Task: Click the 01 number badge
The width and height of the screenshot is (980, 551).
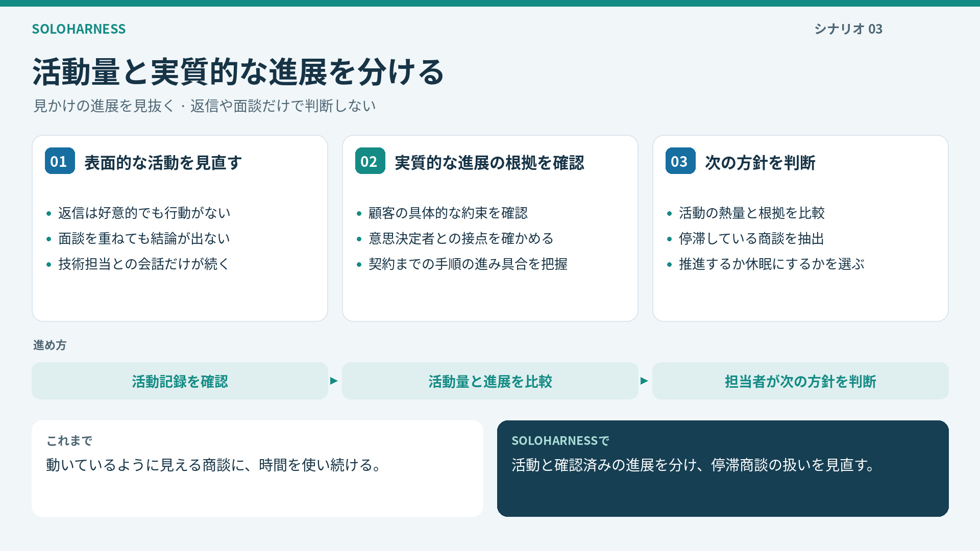Action: coord(60,161)
